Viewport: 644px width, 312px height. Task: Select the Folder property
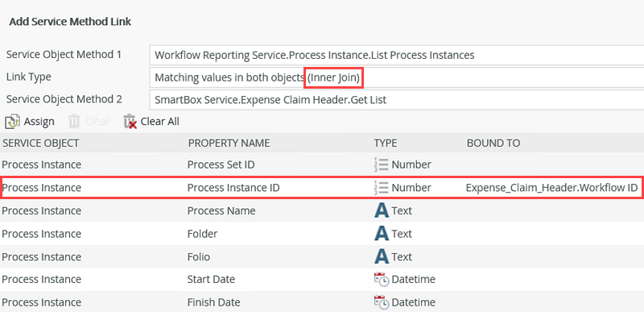click(x=203, y=234)
